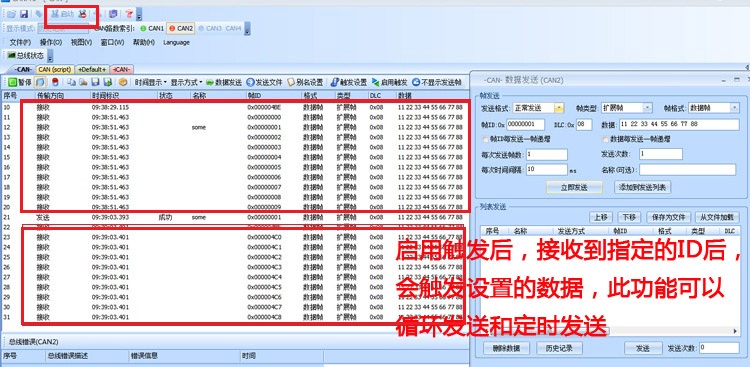Select the CAN1 channel indicator

pyautogui.click(x=152, y=29)
